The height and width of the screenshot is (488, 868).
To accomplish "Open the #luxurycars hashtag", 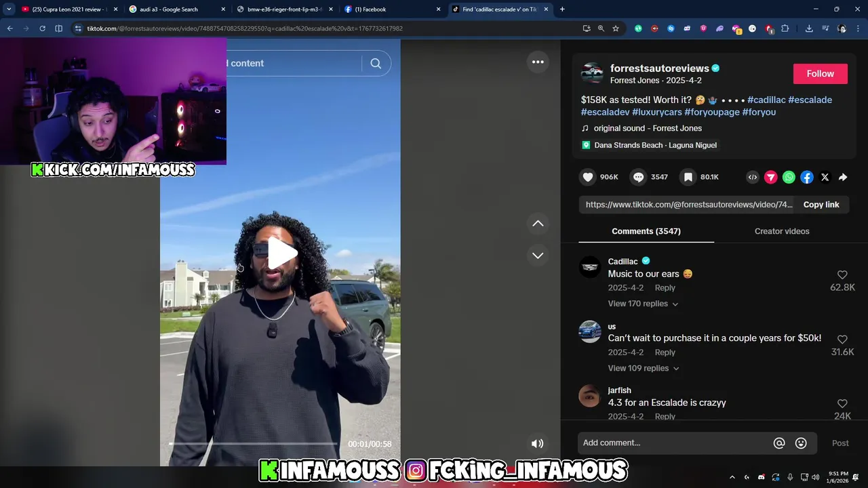I will point(656,112).
